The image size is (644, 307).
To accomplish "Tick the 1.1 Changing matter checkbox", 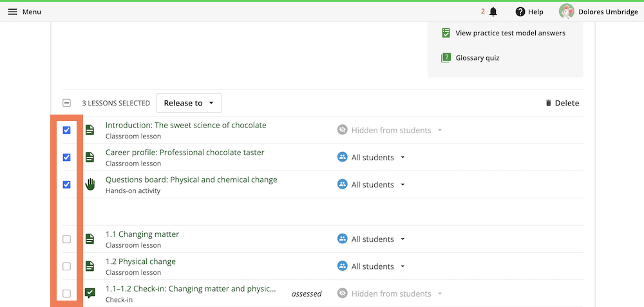I will point(66,239).
